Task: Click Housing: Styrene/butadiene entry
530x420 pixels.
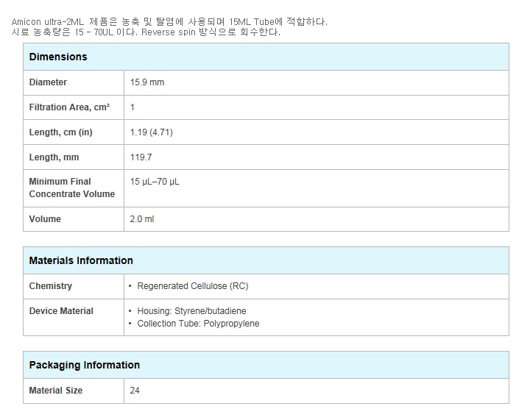Action: pyautogui.click(x=191, y=311)
